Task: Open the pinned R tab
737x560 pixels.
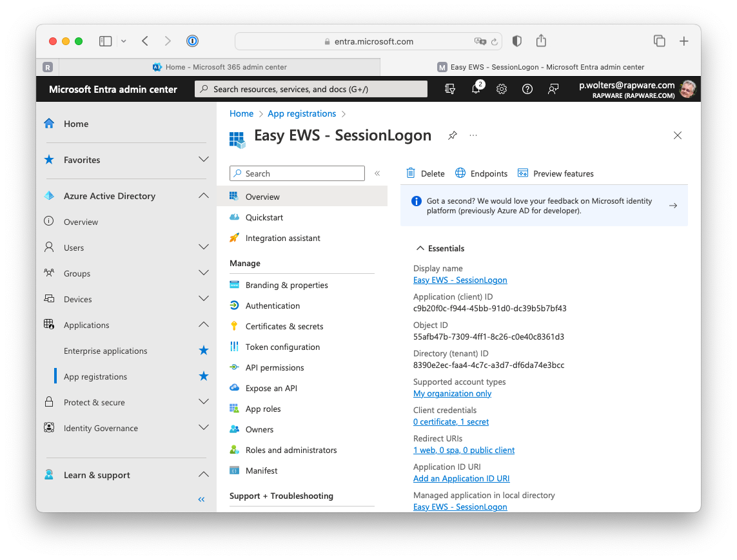Action: pyautogui.click(x=48, y=67)
